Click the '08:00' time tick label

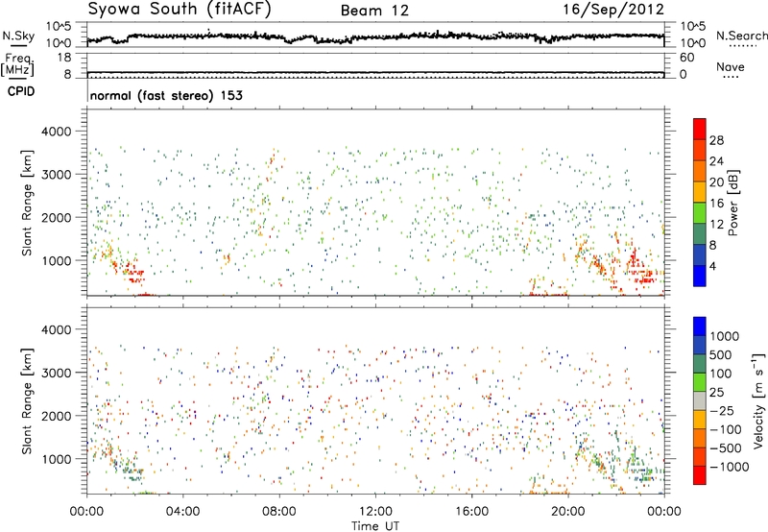tap(279, 512)
